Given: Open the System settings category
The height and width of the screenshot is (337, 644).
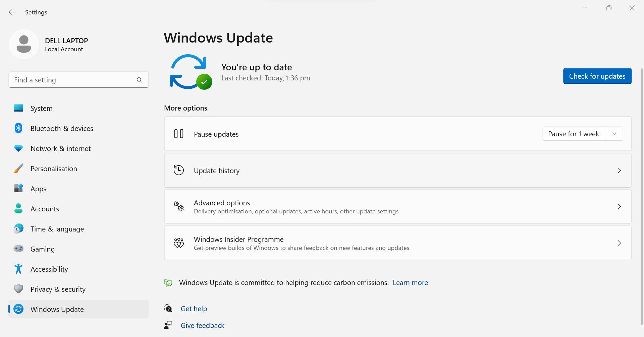Looking at the screenshot, I should pos(78,108).
